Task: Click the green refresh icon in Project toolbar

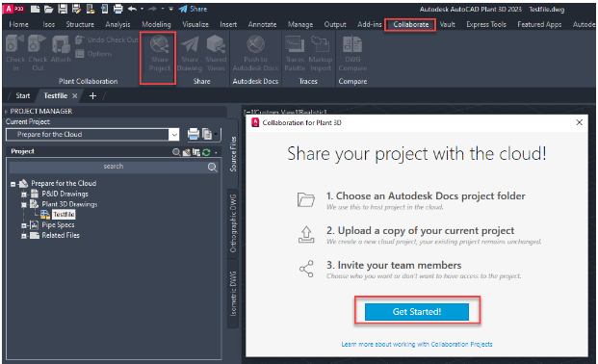Action: point(206,152)
